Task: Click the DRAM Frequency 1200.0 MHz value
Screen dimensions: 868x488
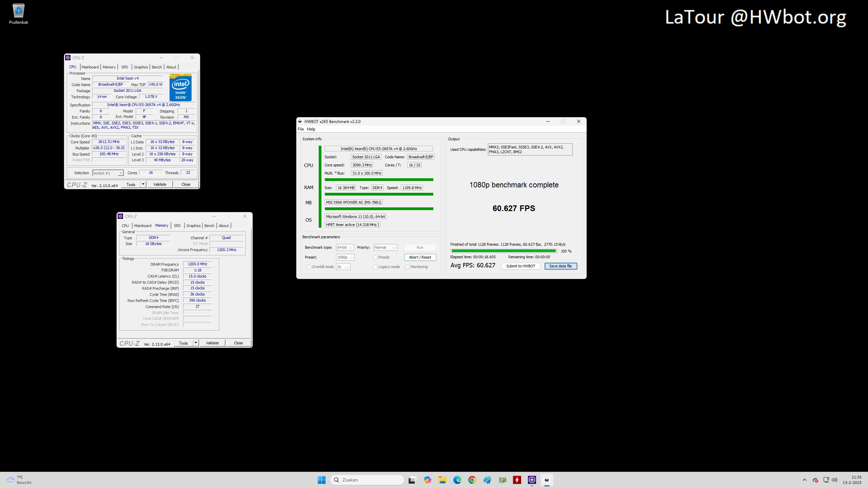Action: tap(197, 264)
